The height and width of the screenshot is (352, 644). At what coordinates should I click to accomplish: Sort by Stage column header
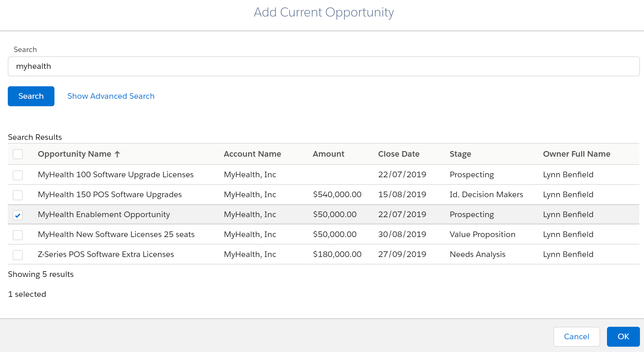460,154
